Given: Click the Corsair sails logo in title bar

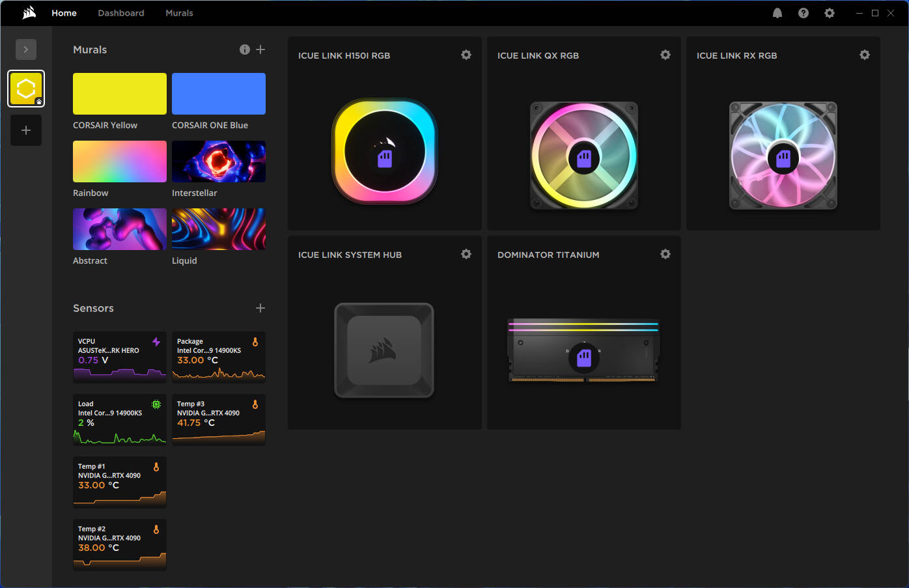Looking at the screenshot, I should [29, 13].
